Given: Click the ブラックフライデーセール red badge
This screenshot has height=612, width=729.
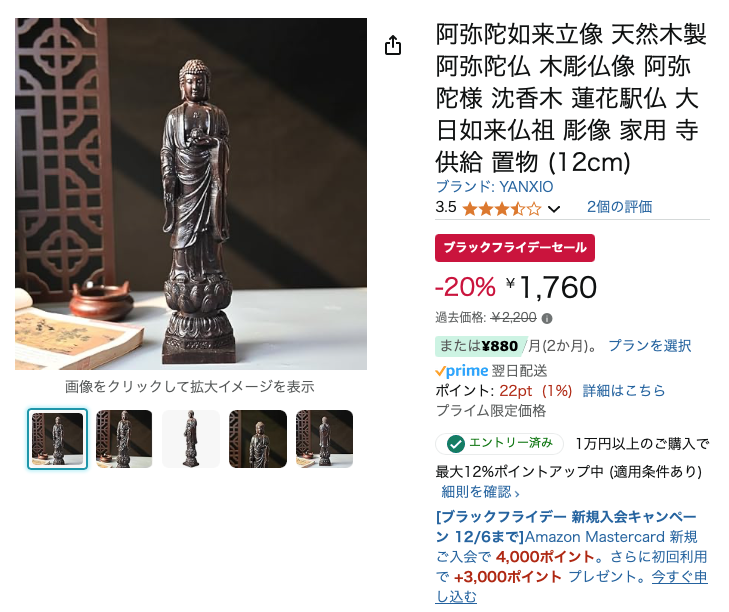Looking at the screenshot, I should coord(515,247).
